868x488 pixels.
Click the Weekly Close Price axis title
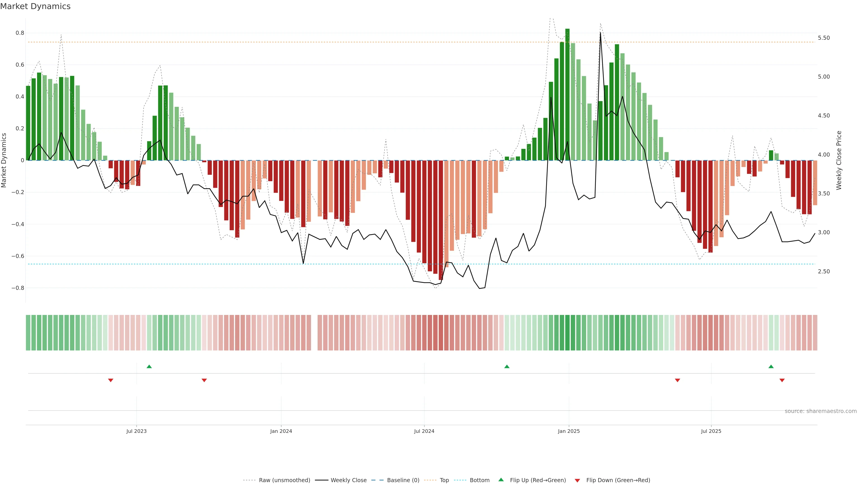(839, 160)
